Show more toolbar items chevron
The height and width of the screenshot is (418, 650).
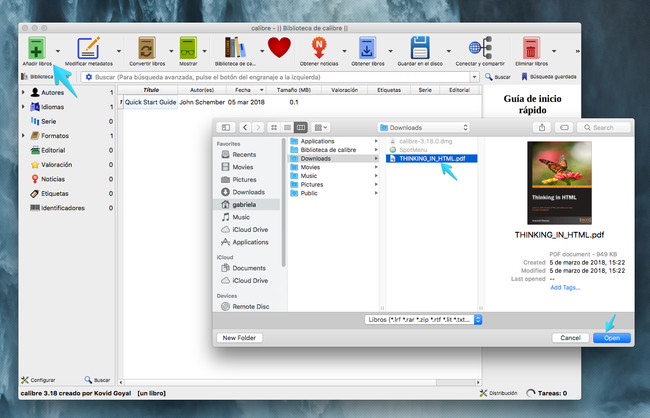(577, 51)
